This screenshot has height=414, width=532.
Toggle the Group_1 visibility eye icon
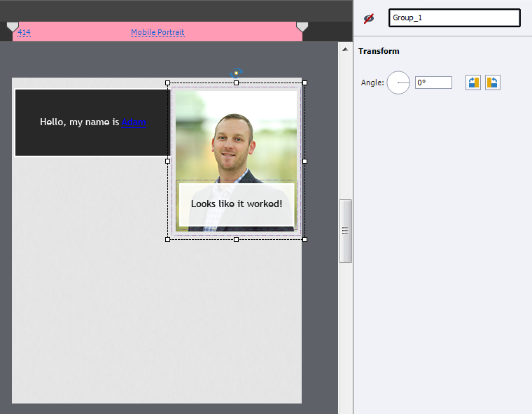369,18
